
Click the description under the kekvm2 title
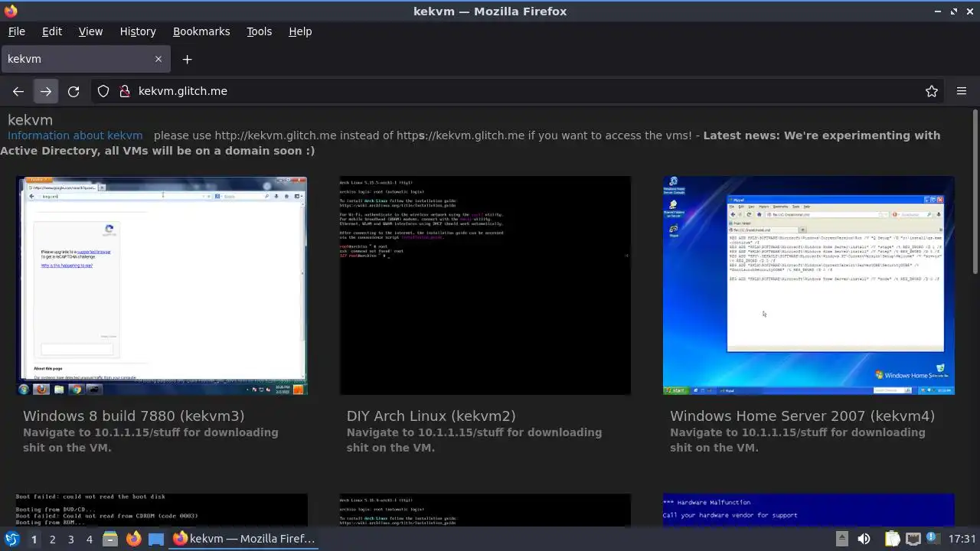click(x=474, y=440)
